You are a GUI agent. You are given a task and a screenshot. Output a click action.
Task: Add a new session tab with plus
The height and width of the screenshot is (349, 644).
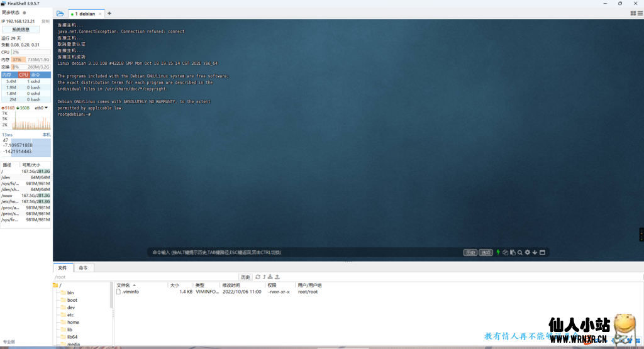click(x=109, y=13)
